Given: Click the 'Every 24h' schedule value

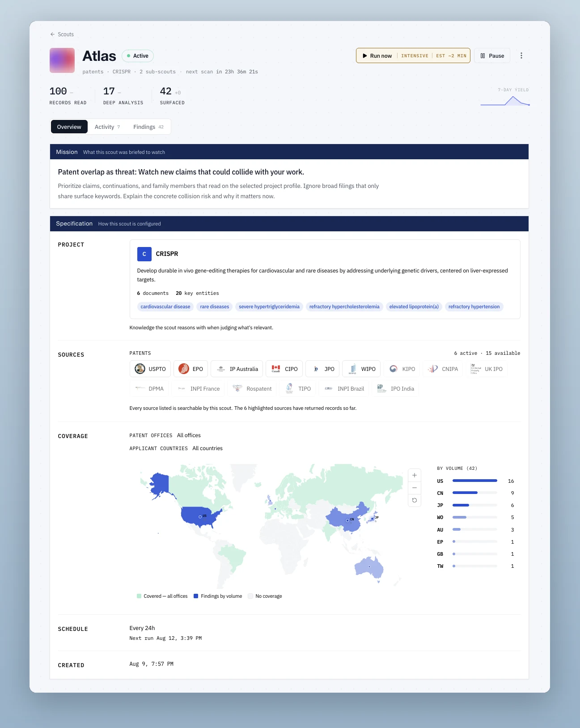Looking at the screenshot, I should 142,628.
